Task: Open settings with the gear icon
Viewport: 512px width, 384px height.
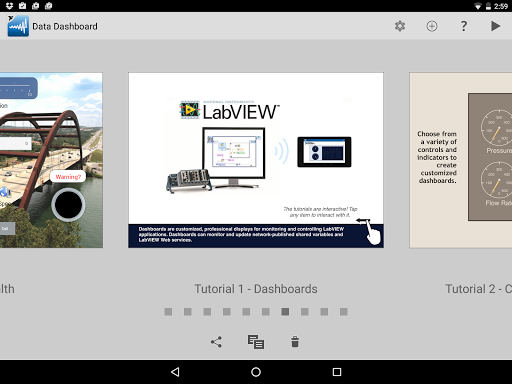Action: (x=400, y=26)
